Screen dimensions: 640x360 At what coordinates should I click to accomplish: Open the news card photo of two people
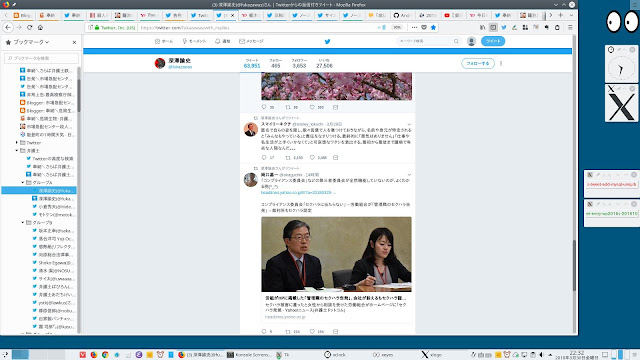(x=336, y=254)
